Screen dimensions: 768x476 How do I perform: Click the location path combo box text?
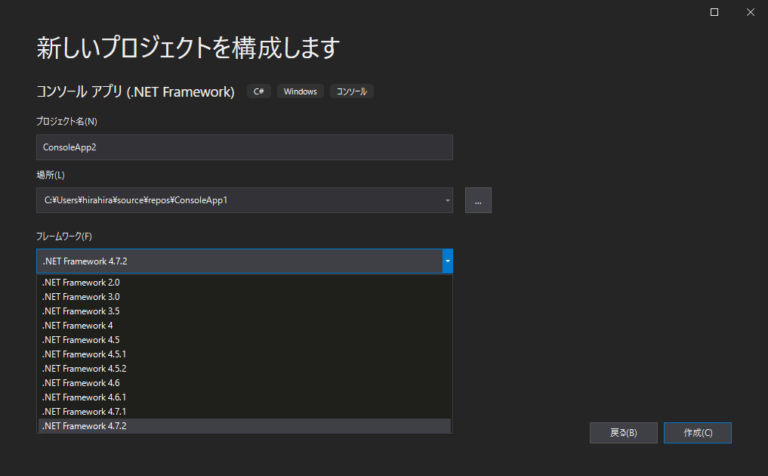coord(136,200)
